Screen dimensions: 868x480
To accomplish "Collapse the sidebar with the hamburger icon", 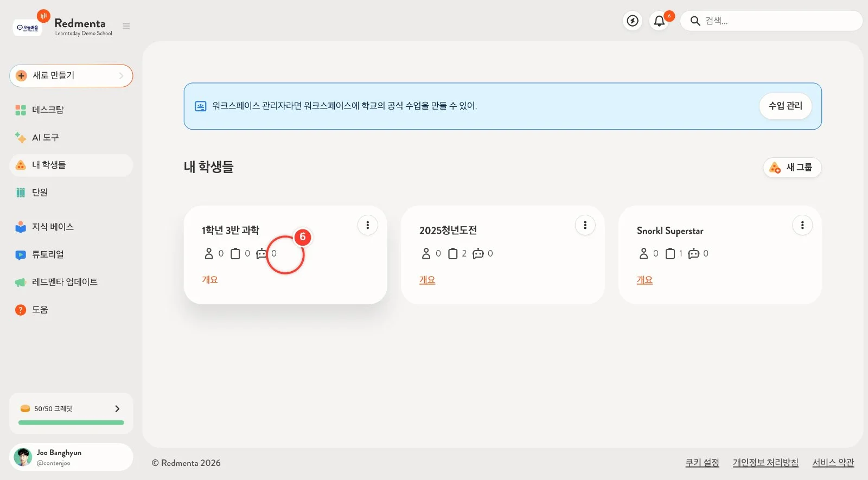I will [x=126, y=26].
